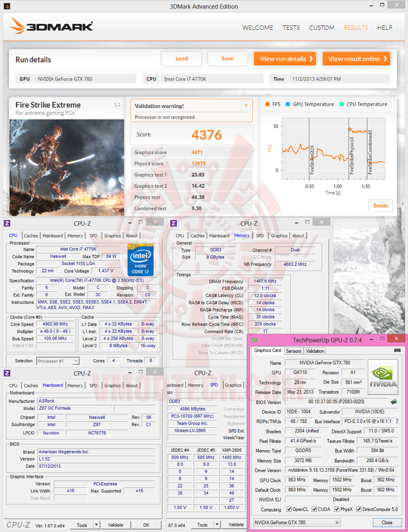This screenshot has height=532, width=408.
Task: Select the Graphics Card tab in GPU-Z
Action: 267,351
